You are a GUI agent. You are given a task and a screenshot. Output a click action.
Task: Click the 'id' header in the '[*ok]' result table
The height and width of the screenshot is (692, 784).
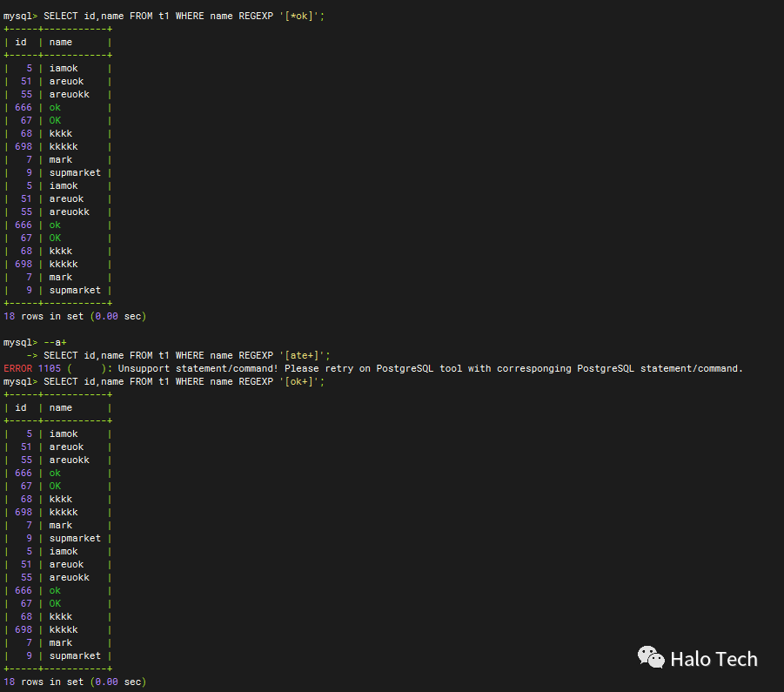pyautogui.click(x=21, y=43)
